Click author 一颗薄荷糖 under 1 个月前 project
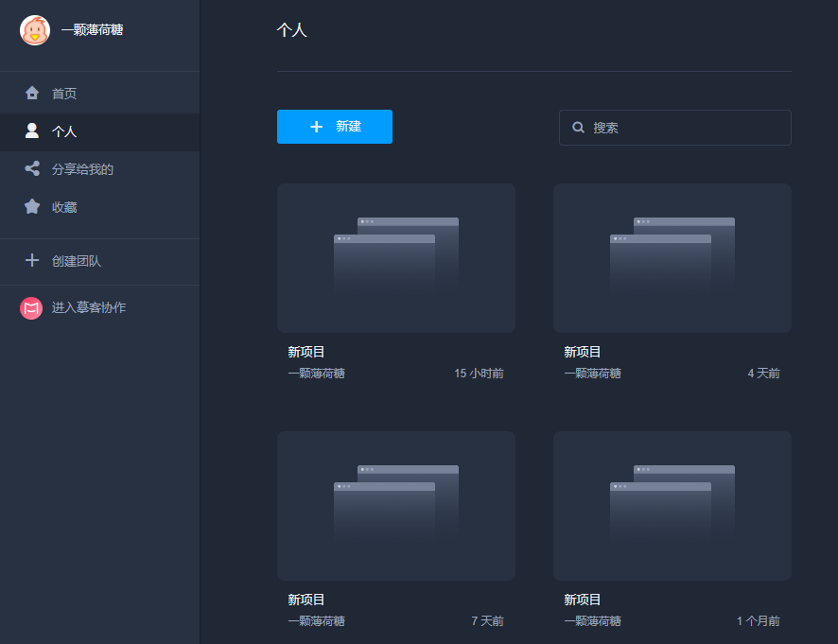 593,621
